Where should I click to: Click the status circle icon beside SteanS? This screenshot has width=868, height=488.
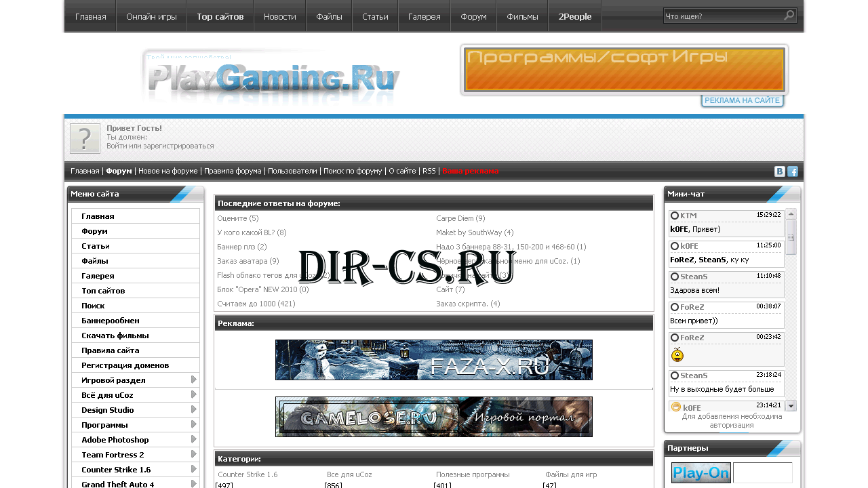675,277
